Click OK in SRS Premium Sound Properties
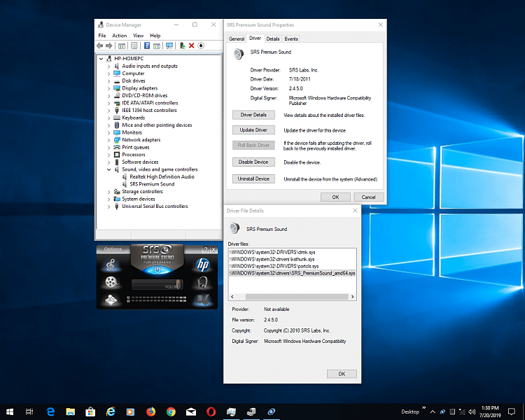 335,197
